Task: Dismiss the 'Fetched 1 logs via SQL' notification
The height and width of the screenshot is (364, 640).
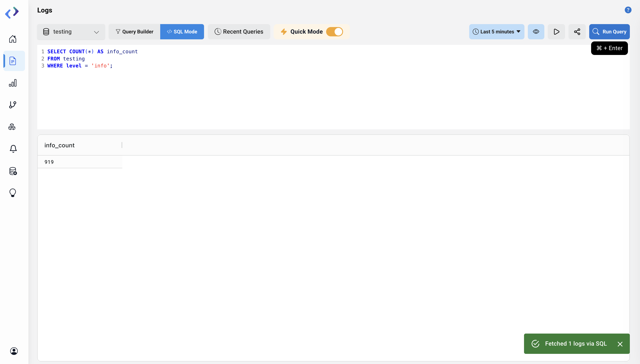Action: click(620, 344)
